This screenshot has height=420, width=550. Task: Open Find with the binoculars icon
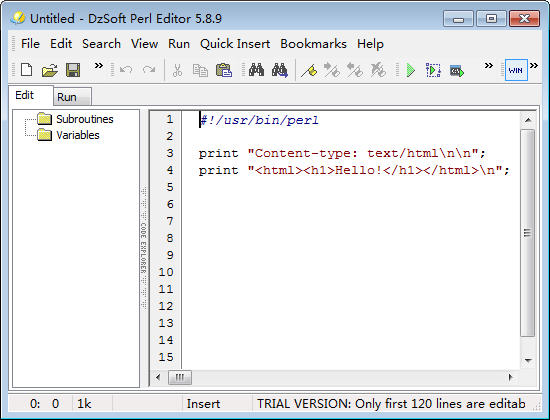(256, 70)
